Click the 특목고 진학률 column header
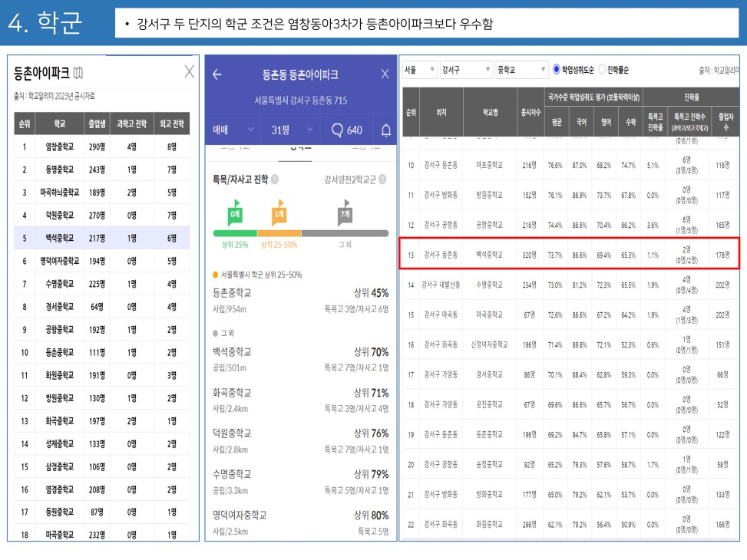This screenshot has height=560, width=747. tap(655, 122)
